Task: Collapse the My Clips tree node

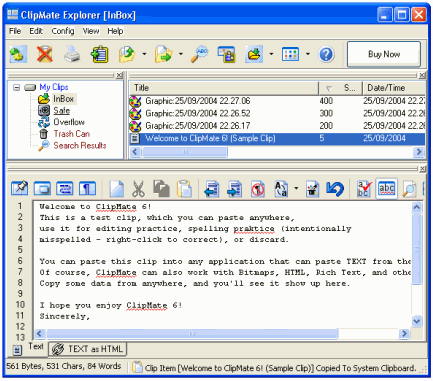Action: (16, 88)
